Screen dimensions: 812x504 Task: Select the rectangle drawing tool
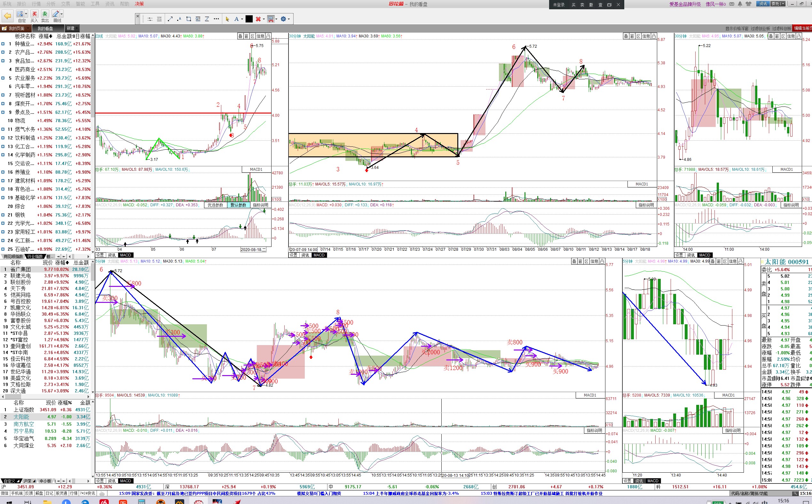pos(189,19)
